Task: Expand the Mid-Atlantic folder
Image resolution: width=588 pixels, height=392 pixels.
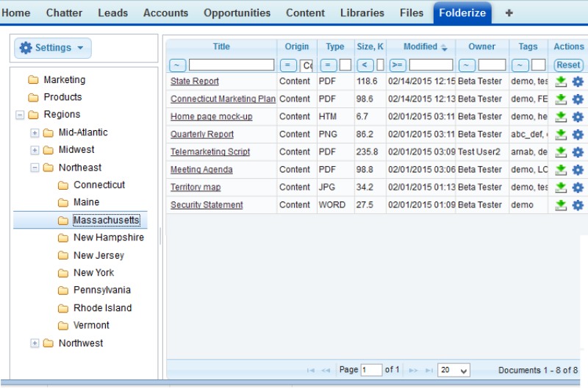Action: (35, 132)
